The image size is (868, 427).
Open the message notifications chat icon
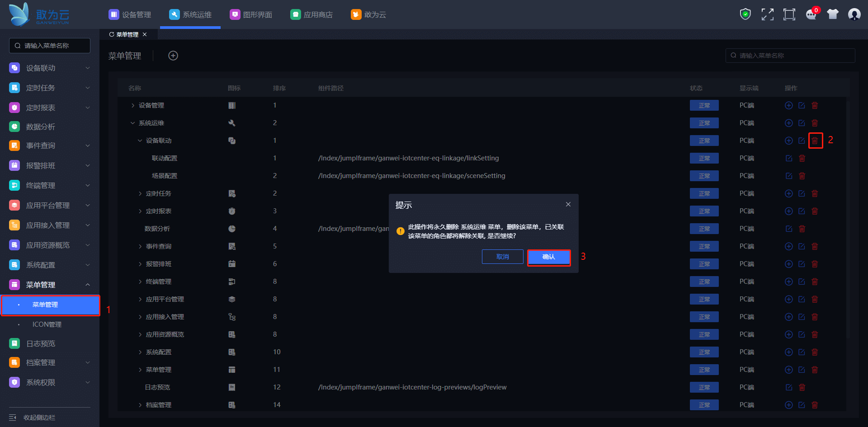click(x=811, y=14)
